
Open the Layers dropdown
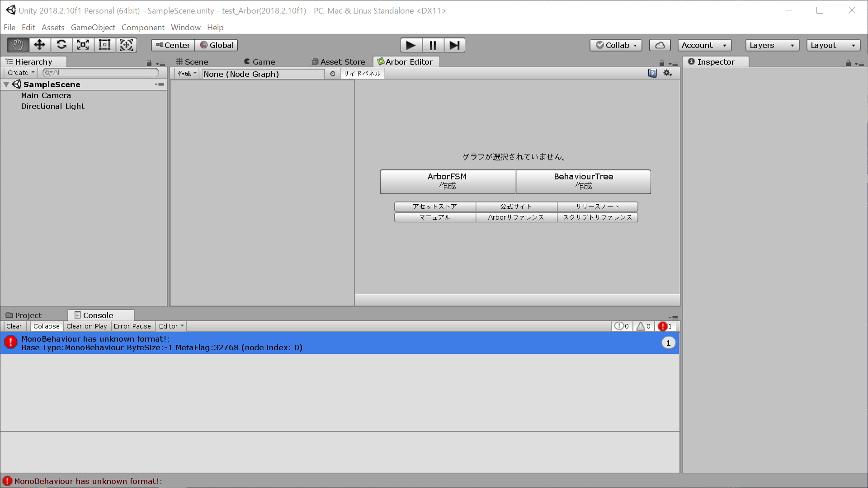tap(772, 45)
